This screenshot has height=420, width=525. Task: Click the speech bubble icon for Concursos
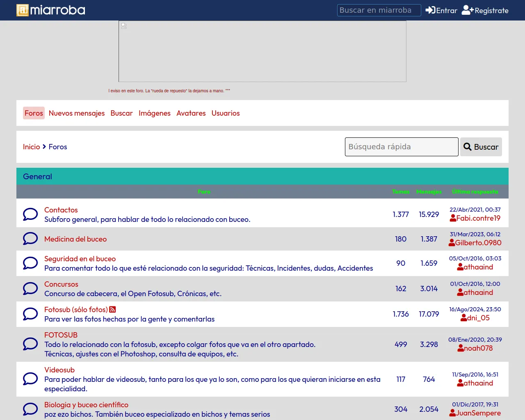pos(30,289)
